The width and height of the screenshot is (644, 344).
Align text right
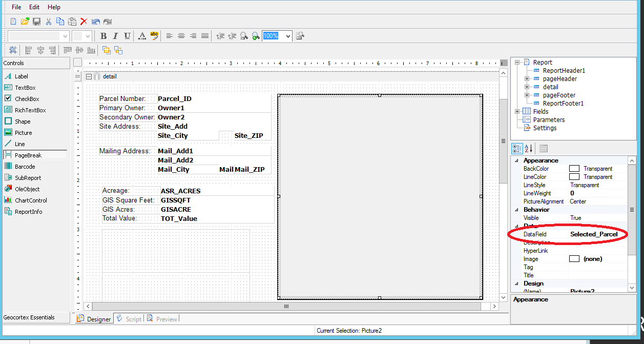[x=193, y=36]
